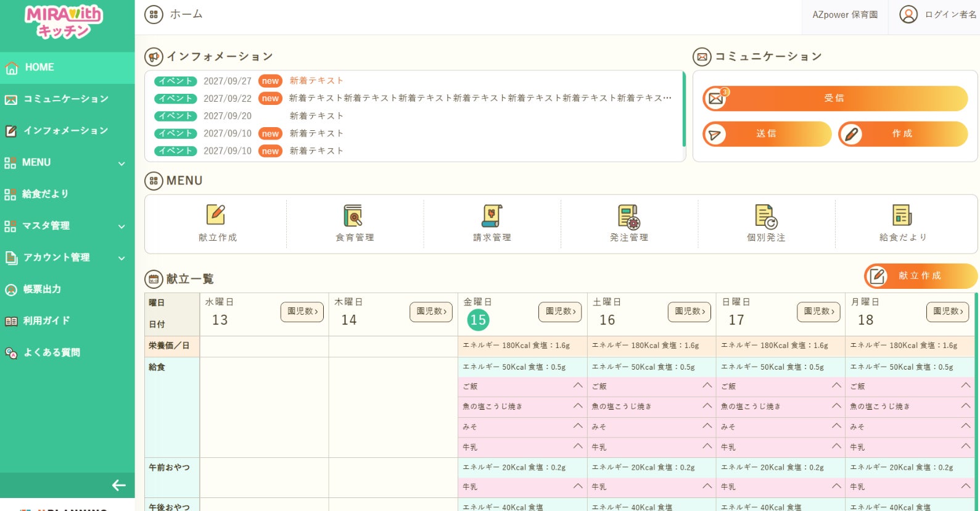
Task: Open the 2027/09/22 long 新着テキスト notice
Action: tap(480, 98)
